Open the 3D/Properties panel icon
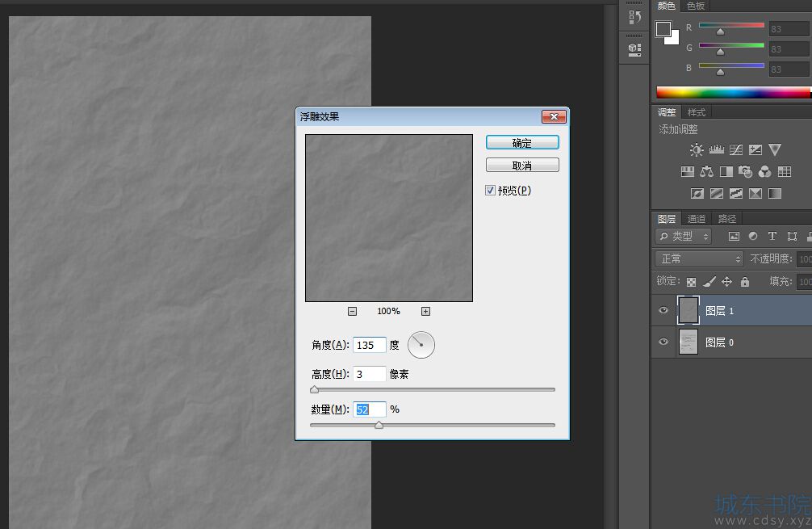This screenshot has height=529, width=812. click(634, 50)
